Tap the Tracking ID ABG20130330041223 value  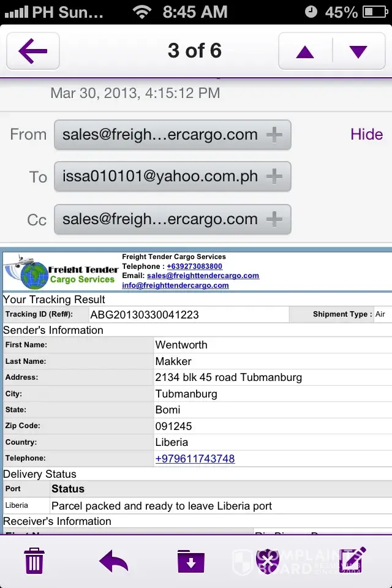145,315
